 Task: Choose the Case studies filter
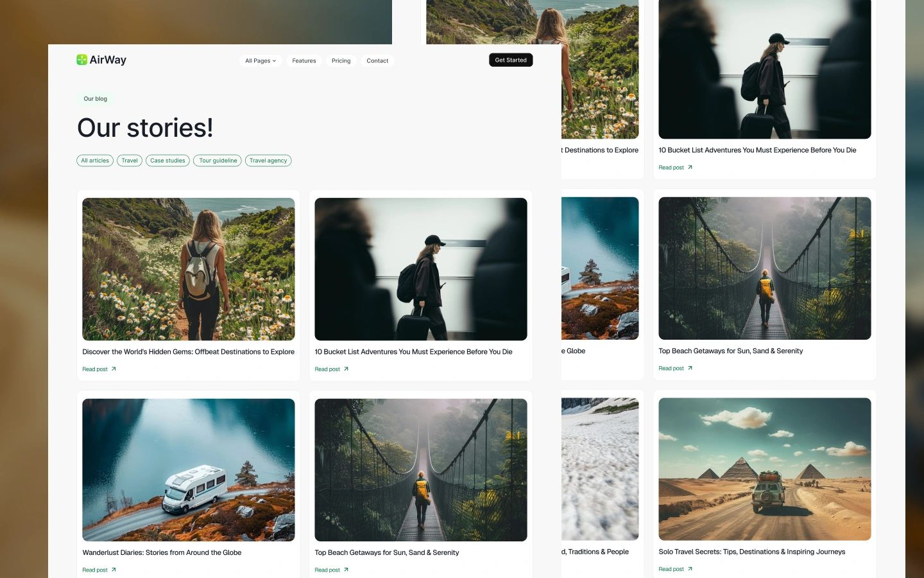(167, 161)
